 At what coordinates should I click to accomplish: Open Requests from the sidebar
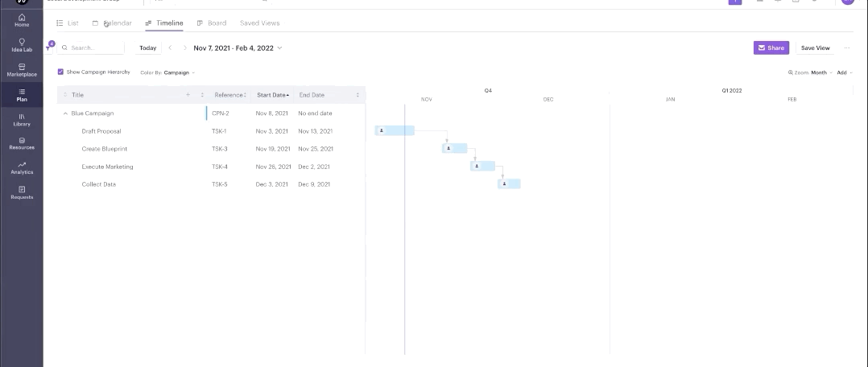point(22,192)
